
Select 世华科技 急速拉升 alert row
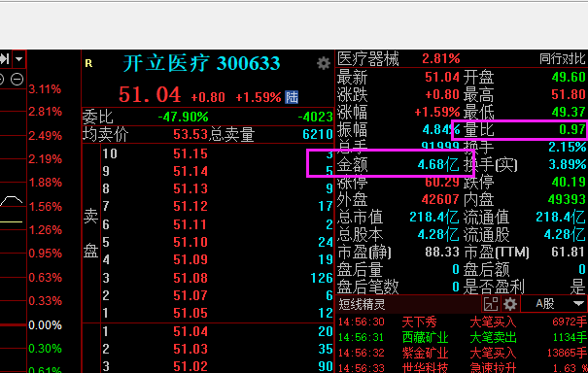(463, 368)
